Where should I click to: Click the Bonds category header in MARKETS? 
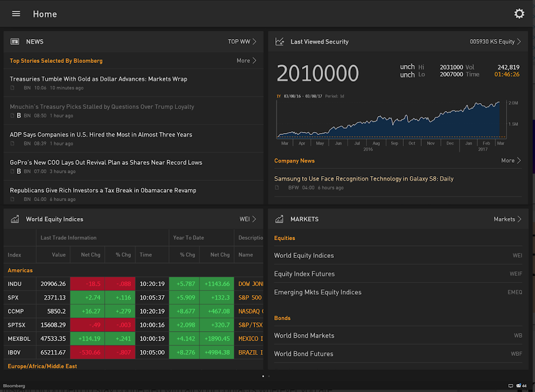(x=282, y=318)
